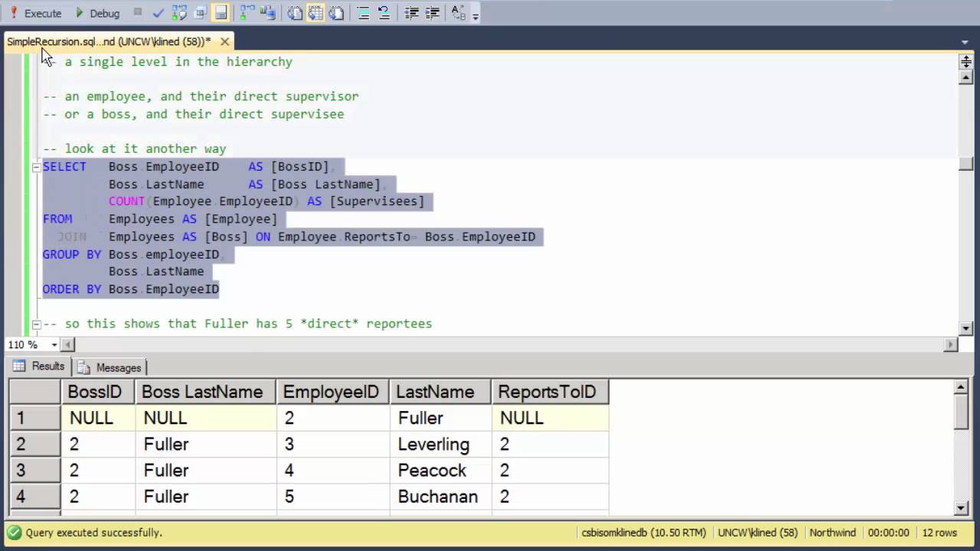
Task: Click the Execute button
Action: 35,13
